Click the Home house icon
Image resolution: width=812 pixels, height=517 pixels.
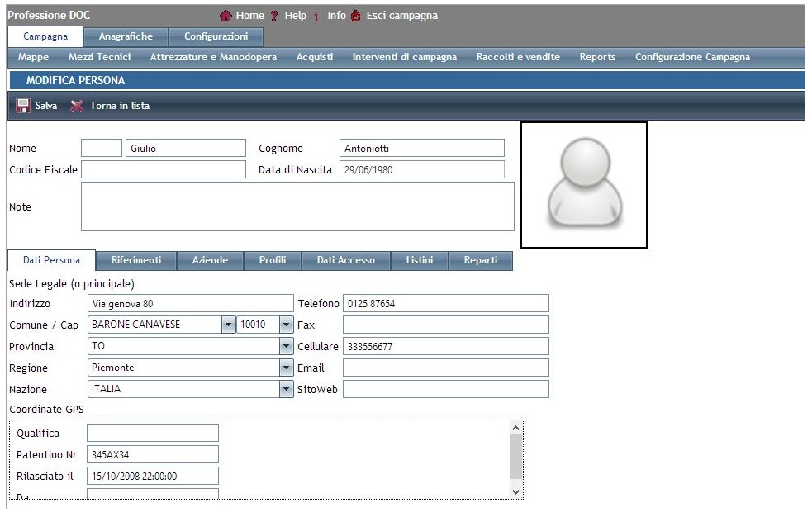click(x=226, y=16)
